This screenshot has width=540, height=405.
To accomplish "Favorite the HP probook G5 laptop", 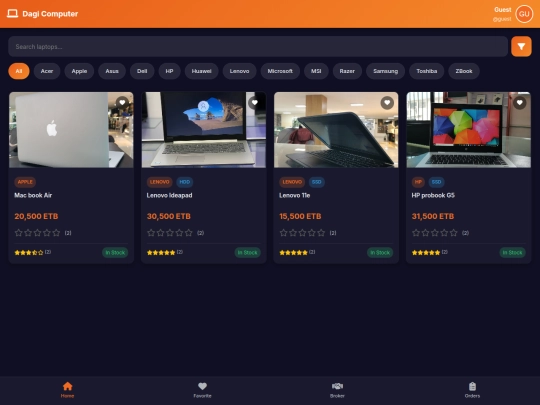I will [x=519, y=103].
